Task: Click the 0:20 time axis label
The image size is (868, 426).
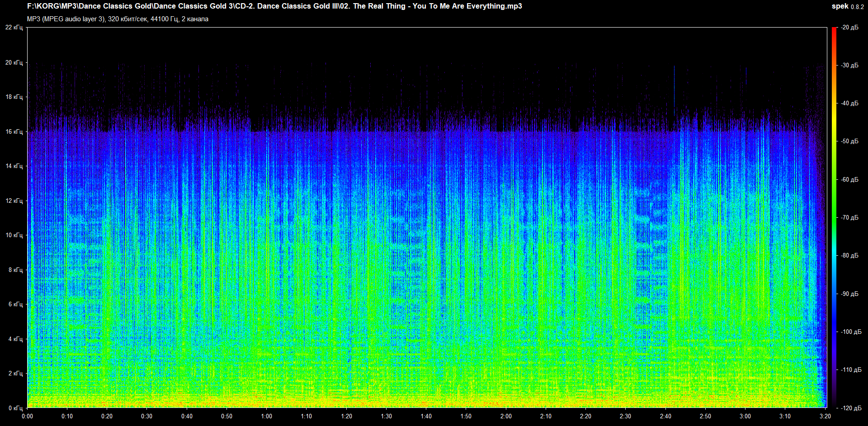Action: pyautogui.click(x=107, y=416)
